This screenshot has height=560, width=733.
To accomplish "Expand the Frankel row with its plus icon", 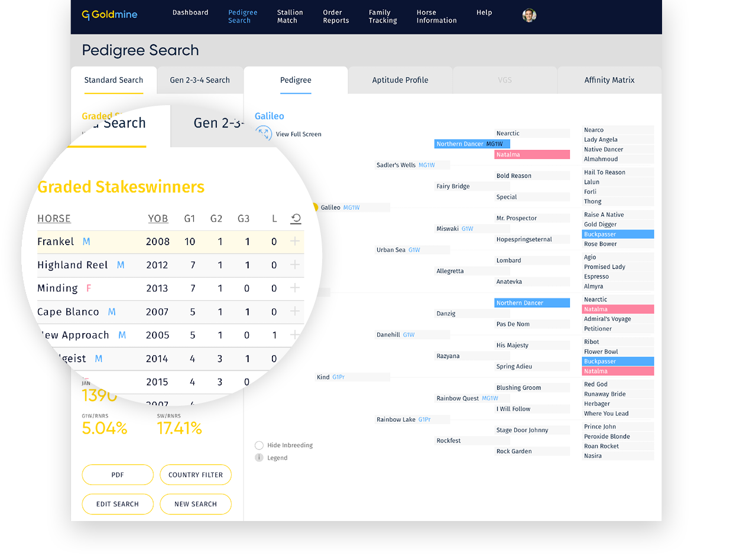I will pyautogui.click(x=295, y=242).
